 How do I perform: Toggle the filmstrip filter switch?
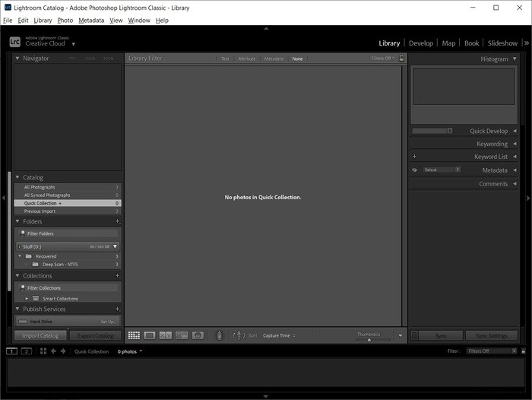click(523, 351)
